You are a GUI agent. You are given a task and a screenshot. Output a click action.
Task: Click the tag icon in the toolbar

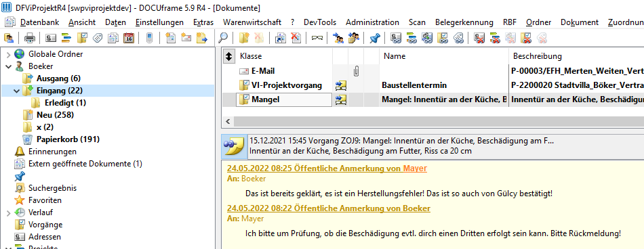(98, 39)
